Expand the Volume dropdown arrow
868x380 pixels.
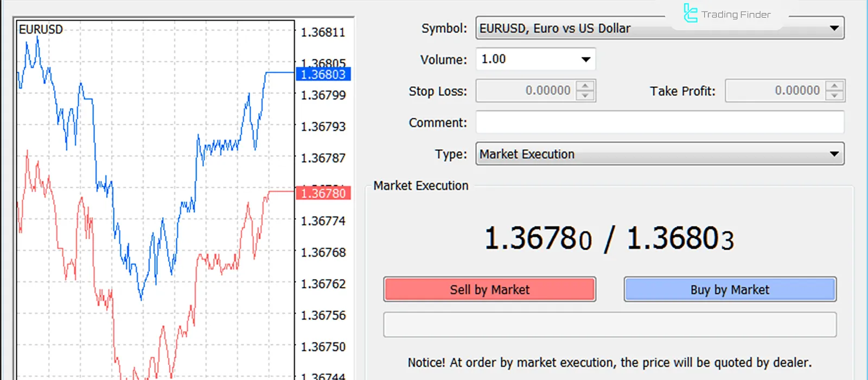pos(585,59)
